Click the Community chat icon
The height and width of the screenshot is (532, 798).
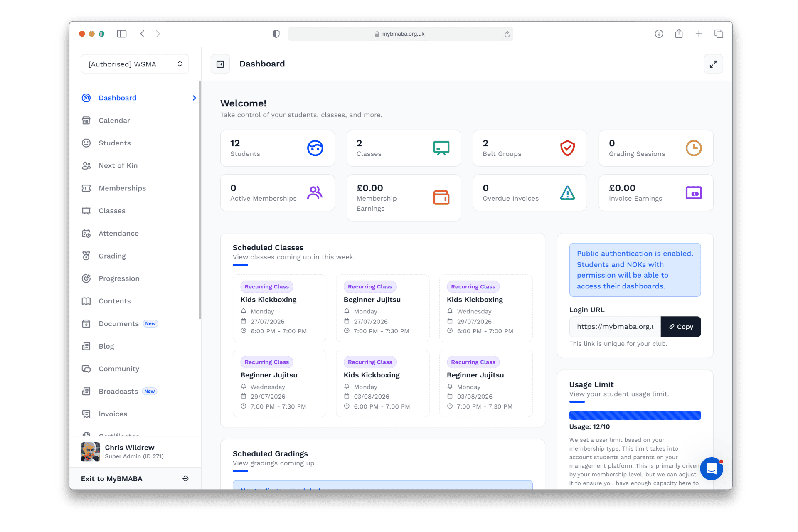(86, 369)
